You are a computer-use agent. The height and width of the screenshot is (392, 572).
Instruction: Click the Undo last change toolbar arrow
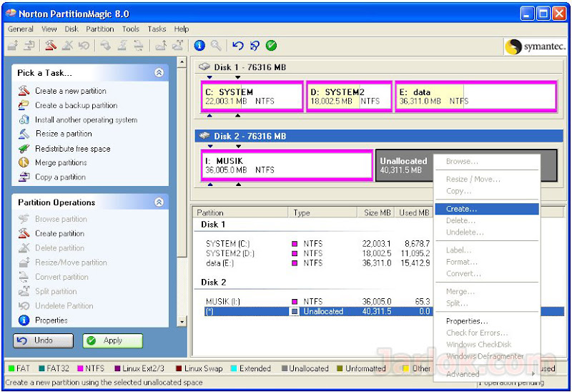[238, 46]
